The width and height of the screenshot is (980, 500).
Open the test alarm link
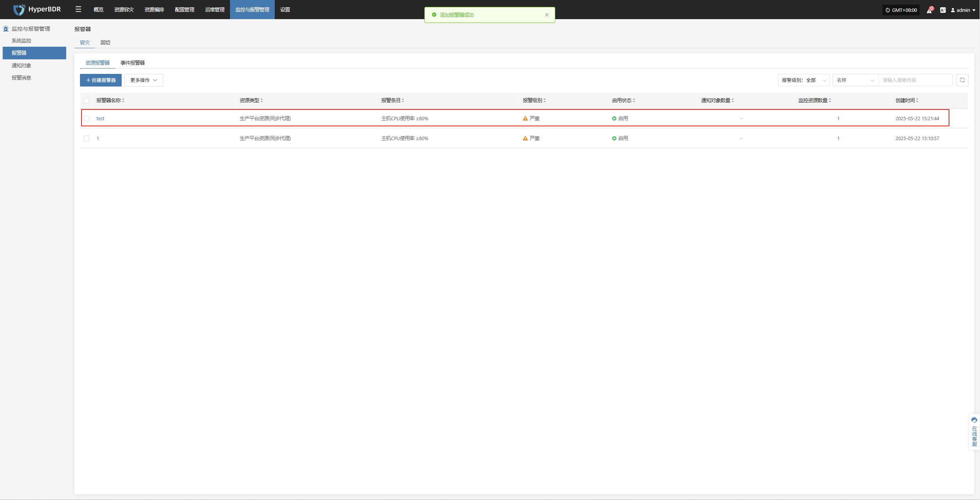pos(100,119)
